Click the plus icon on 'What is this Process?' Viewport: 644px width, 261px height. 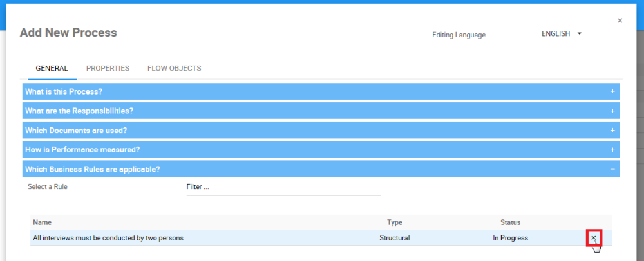click(612, 91)
